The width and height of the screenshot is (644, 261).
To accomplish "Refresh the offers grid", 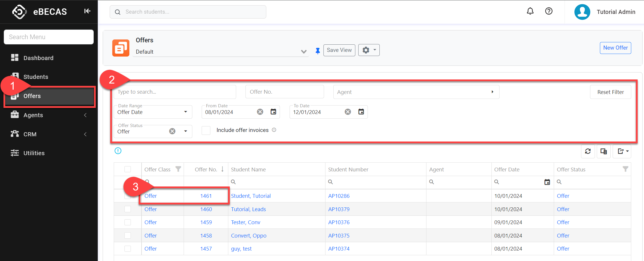I will coord(588,151).
